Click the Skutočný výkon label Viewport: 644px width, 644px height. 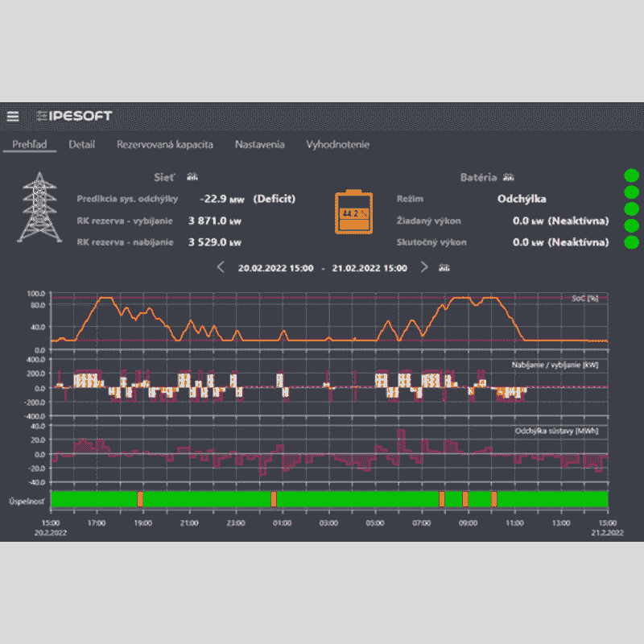pyautogui.click(x=431, y=242)
